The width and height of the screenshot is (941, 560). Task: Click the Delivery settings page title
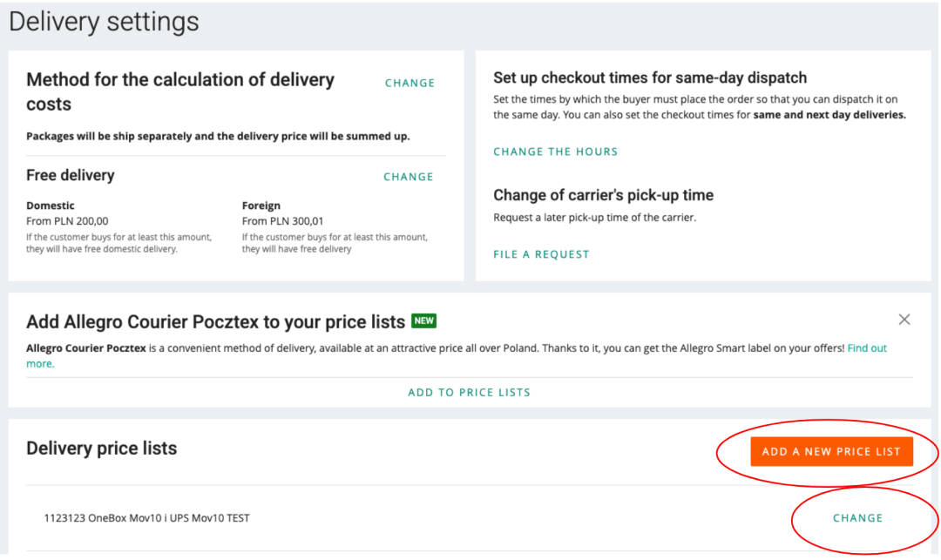(x=105, y=22)
